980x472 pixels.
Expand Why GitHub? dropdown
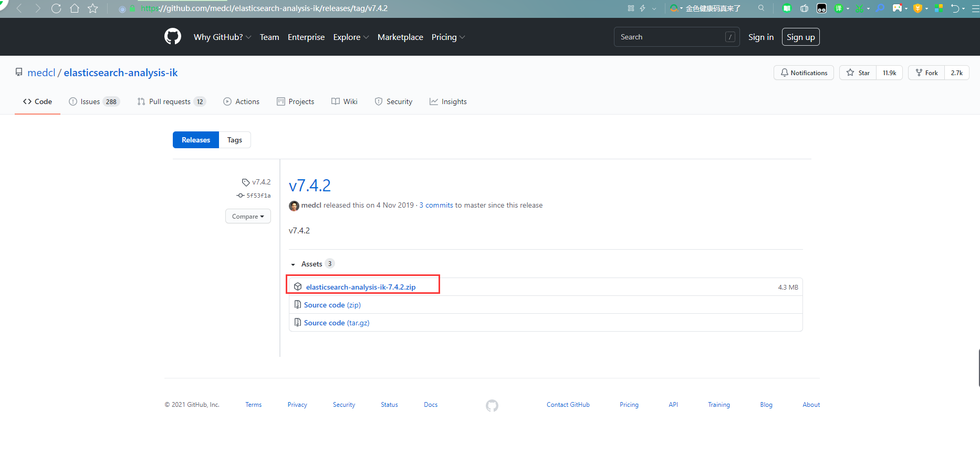point(222,37)
